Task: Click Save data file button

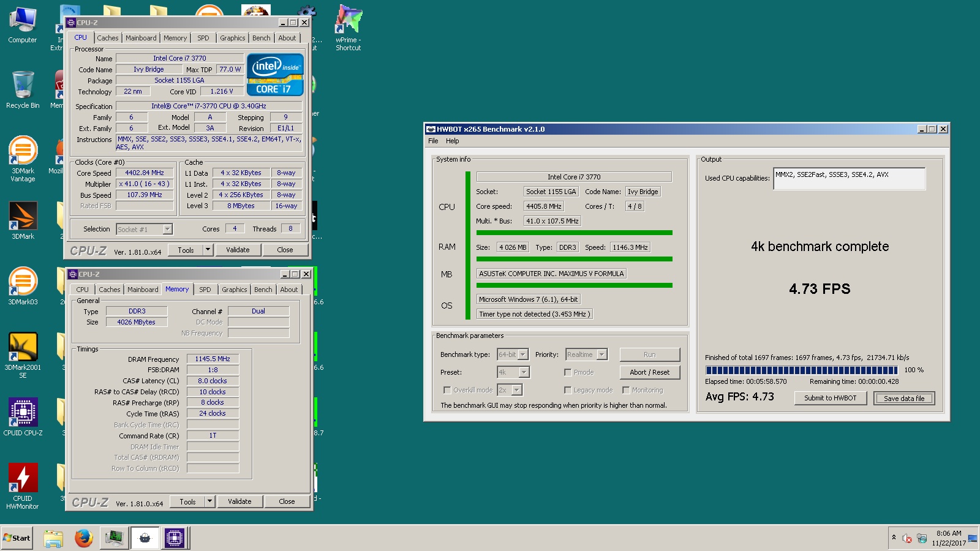Action: pyautogui.click(x=904, y=398)
